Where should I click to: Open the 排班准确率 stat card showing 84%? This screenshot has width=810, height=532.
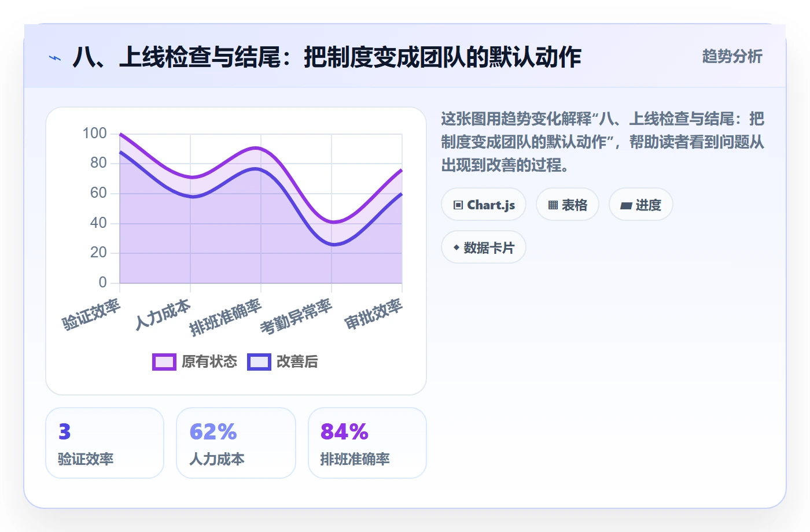coord(367,443)
